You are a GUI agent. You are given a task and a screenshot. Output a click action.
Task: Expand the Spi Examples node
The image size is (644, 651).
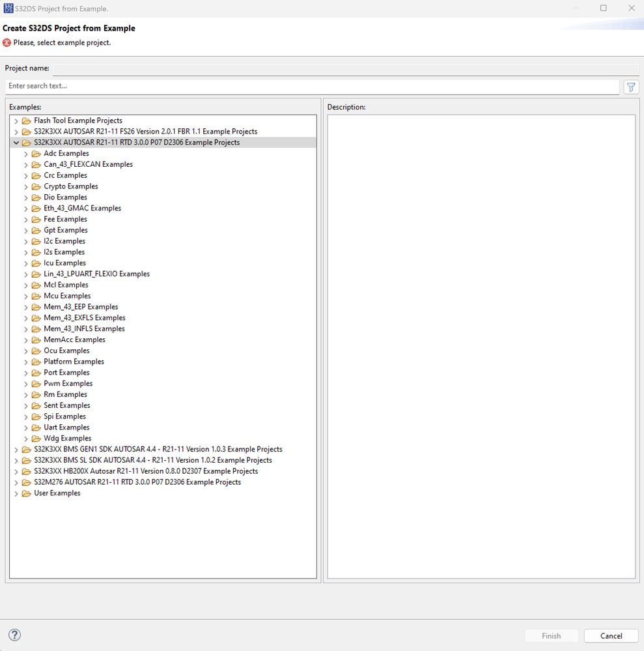26,416
